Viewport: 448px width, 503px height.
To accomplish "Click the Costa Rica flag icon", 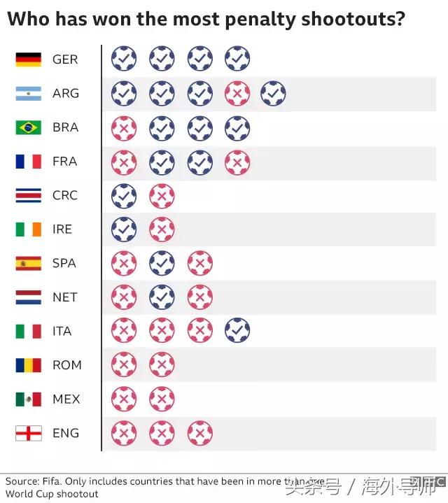I will tap(29, 195).
